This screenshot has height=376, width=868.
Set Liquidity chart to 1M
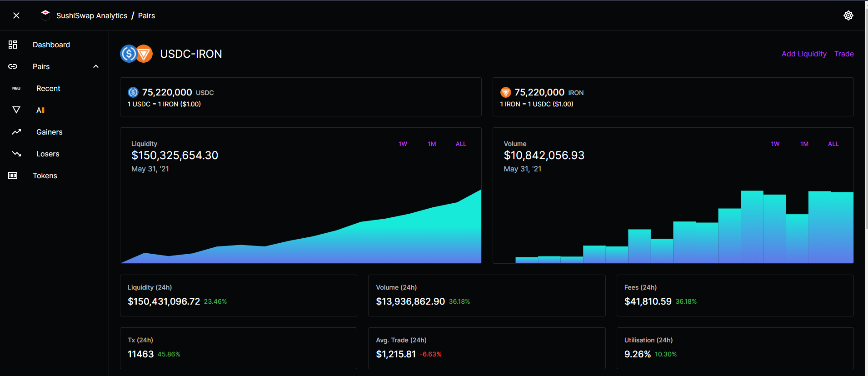432,144
